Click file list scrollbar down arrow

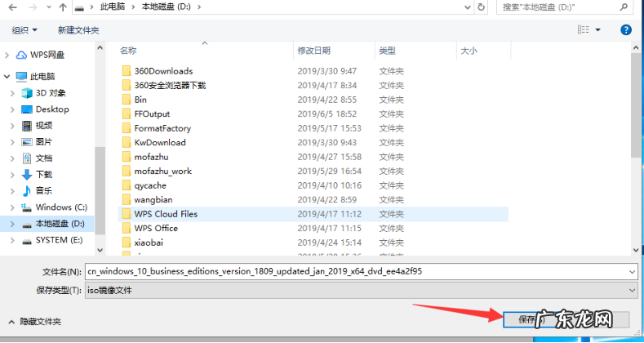pos(636,249)
